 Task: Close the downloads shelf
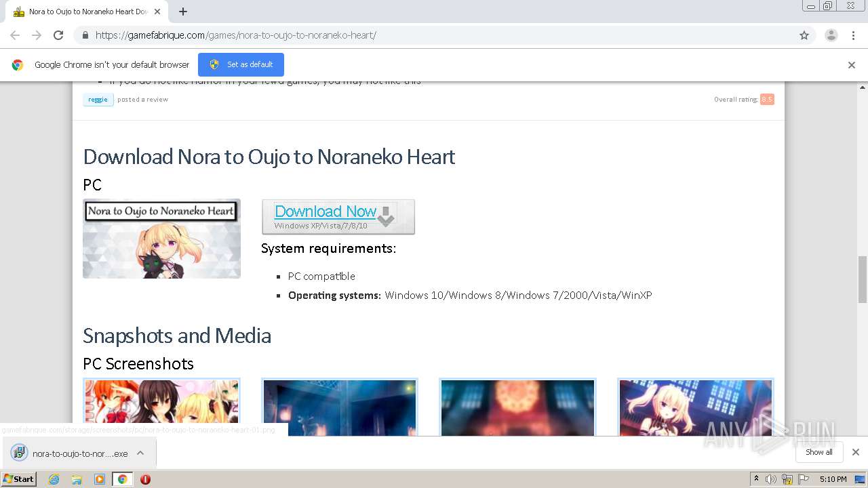point(856,452)
